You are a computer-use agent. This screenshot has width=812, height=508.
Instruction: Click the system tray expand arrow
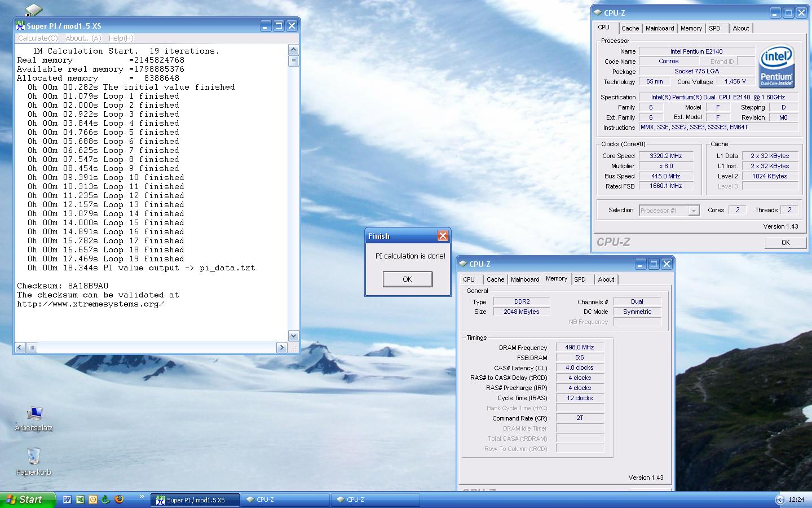pyautogui.click(x=779, y=500)
